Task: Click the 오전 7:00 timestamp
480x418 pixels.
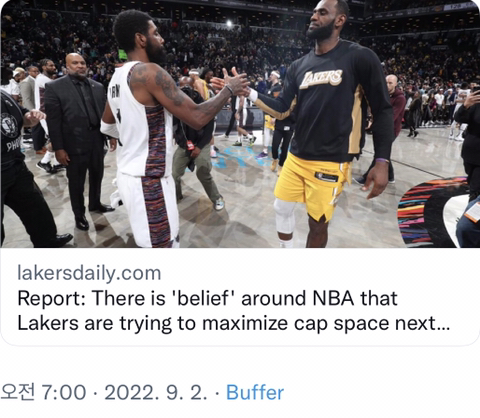Action: coord(43,392)
